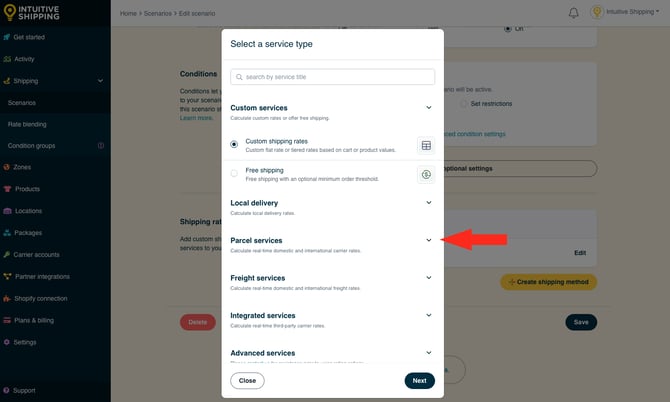670x402 pixels.
Task: Click the Close button in dialog
Action: click(247, 381)
